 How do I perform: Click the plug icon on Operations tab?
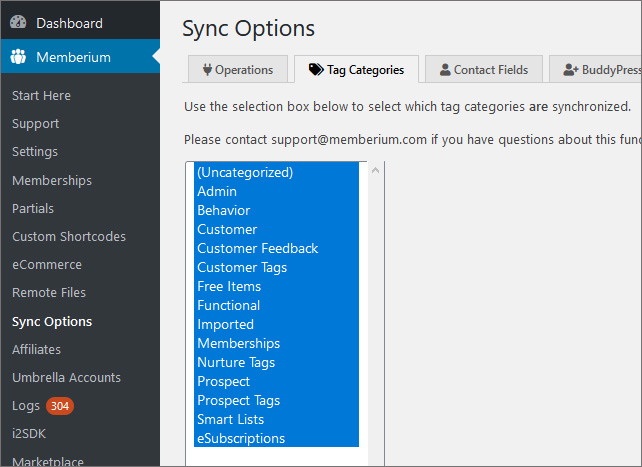[207, 70]
